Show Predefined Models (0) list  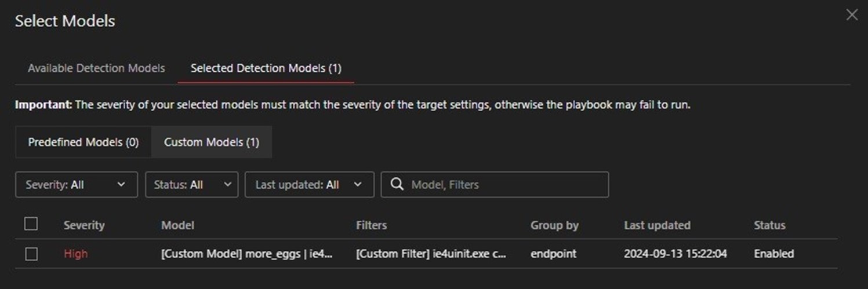(x=83, y=142)
